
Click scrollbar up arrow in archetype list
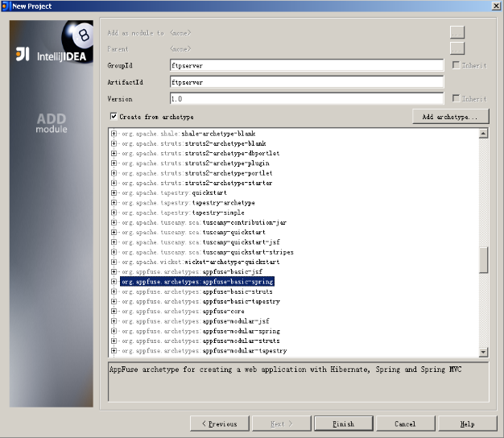pos(483,133)
